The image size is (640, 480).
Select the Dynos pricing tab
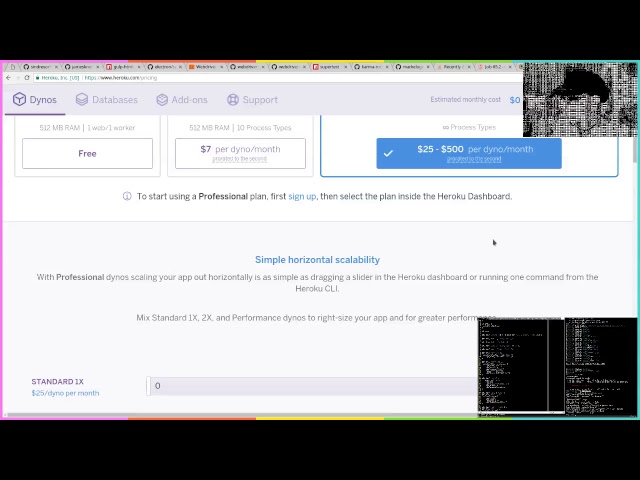click(x=35, y=100)
